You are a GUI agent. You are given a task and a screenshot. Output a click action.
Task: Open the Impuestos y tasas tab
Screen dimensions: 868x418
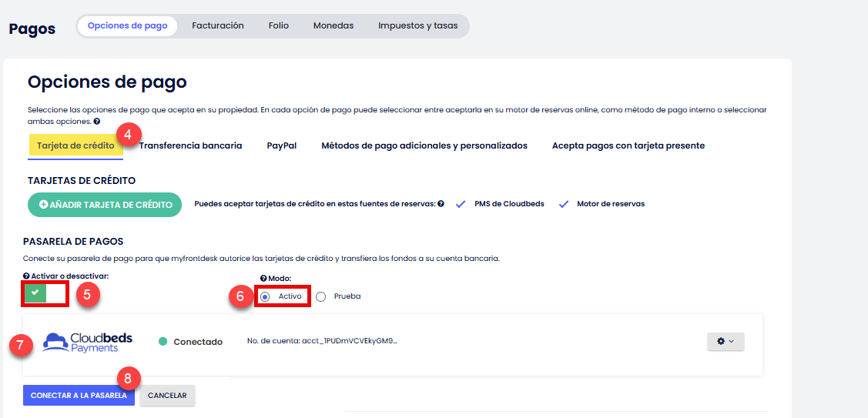point(417,25)
